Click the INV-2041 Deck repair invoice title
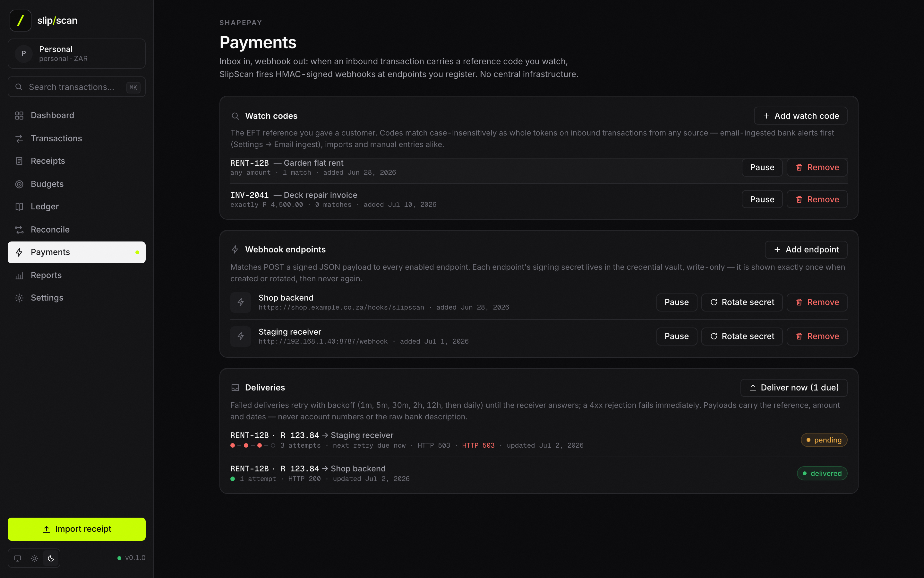Image resolution: width=924 pixels, height=578 pixels. 294,195
